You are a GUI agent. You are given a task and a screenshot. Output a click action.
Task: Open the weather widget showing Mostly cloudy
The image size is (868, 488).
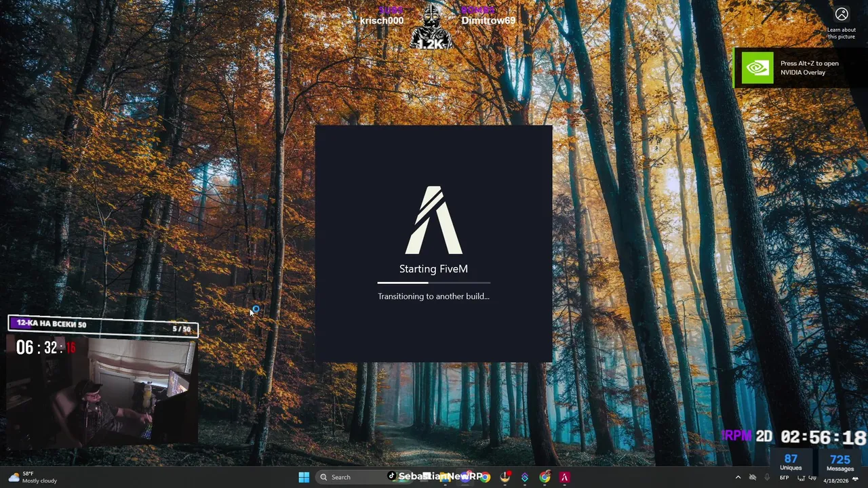(x=33, y=477)
